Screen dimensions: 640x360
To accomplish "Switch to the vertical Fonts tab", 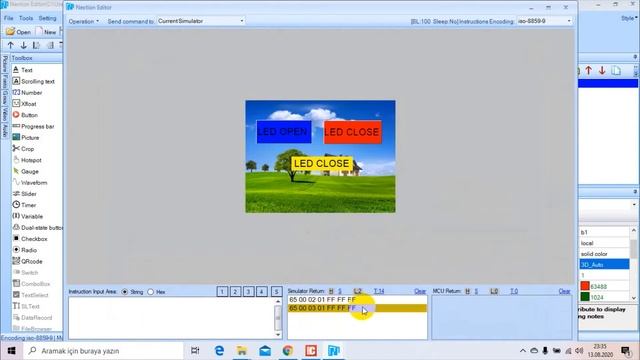I will [4, 81].
